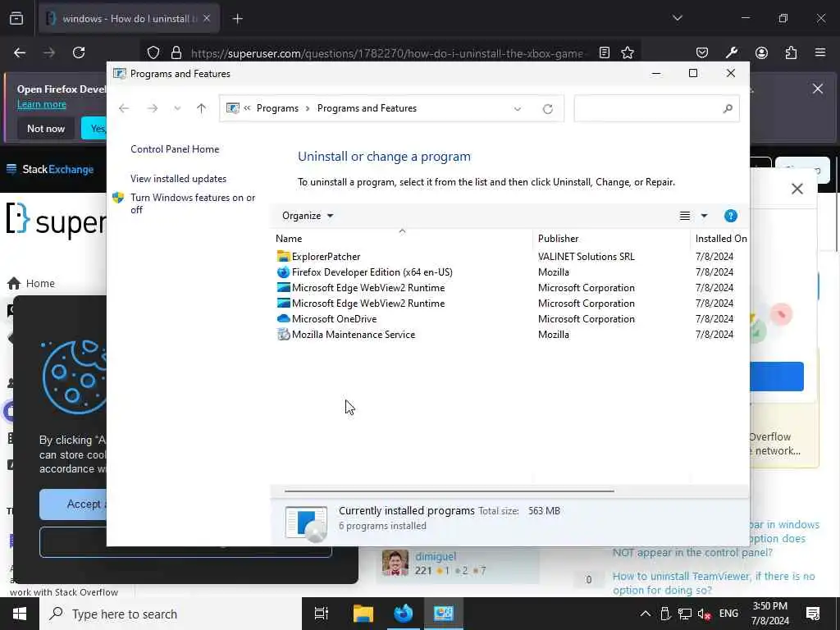Click the Type here to search box
Image resolution: width=840 pixels, height=630 pixels.
tap(171, 614)
